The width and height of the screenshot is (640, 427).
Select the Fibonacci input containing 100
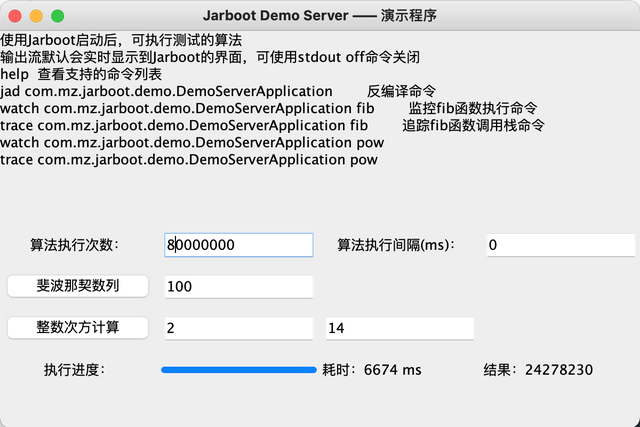(x=239, y=287)
